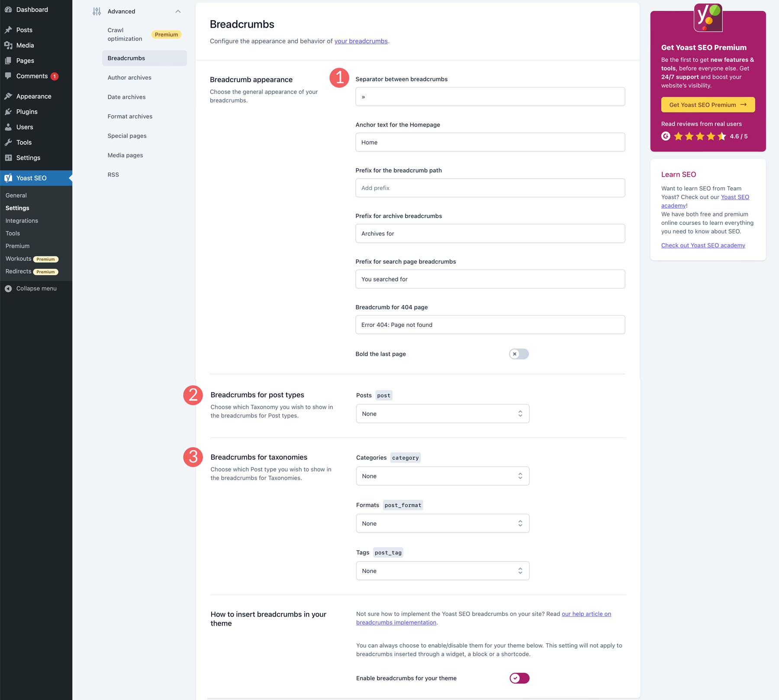This screenshot has width=779, height=700.
Task: Edit the search page breadcrumbs prefix field
Action: point(490,279)
